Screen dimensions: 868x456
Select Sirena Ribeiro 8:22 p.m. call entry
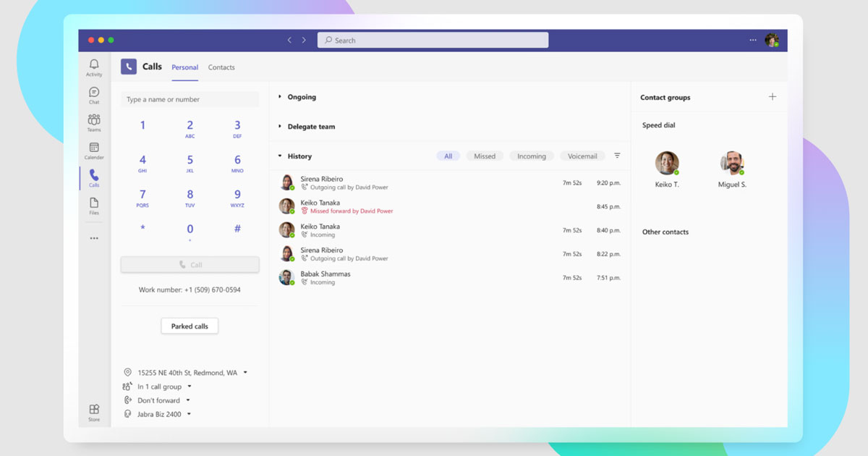[449, 254]
